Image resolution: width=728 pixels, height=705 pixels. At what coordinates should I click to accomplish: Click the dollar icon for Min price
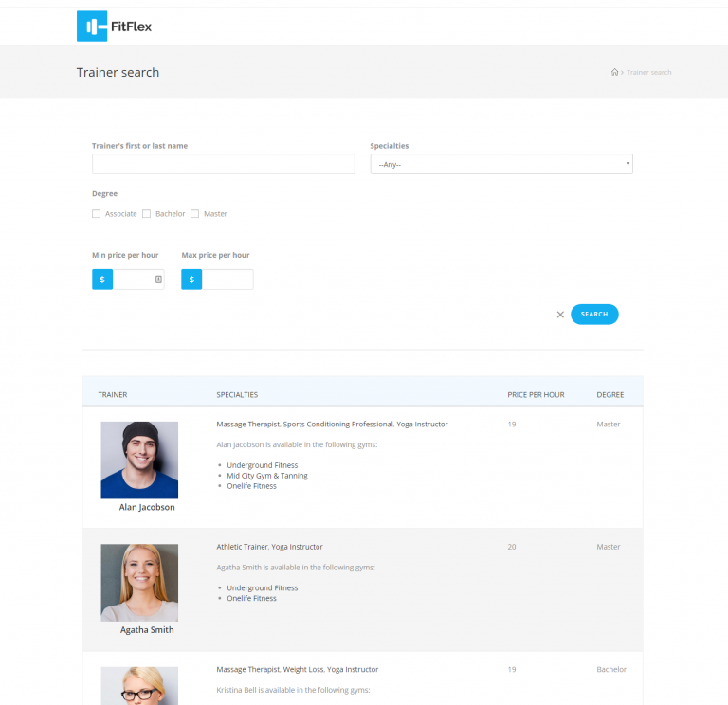(x=102, y=280)
